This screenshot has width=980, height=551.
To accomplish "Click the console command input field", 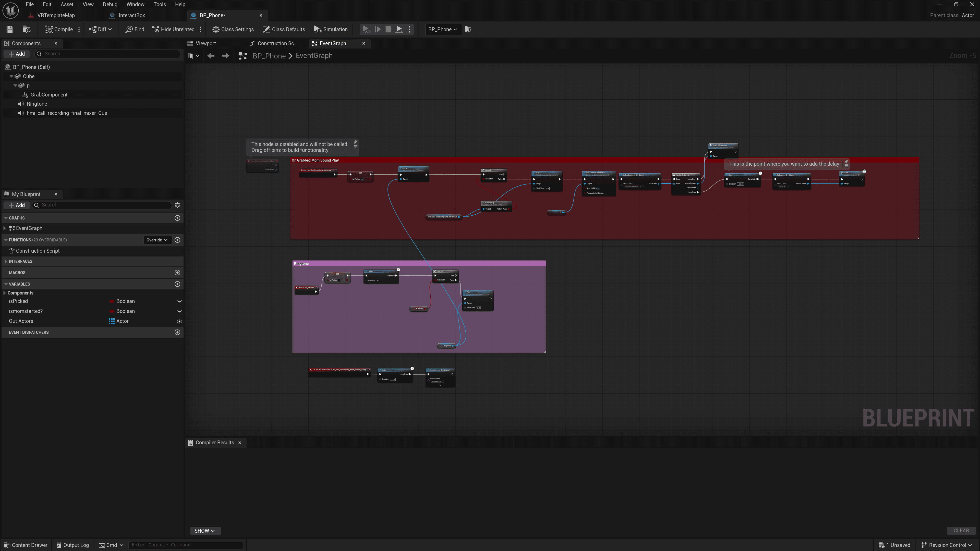I will pos(185,545).
